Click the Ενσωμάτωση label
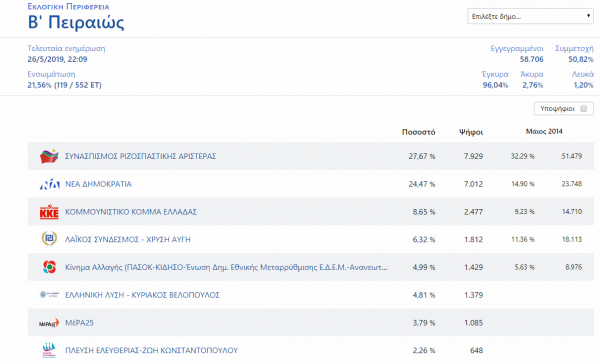 (x=51, y=74)
